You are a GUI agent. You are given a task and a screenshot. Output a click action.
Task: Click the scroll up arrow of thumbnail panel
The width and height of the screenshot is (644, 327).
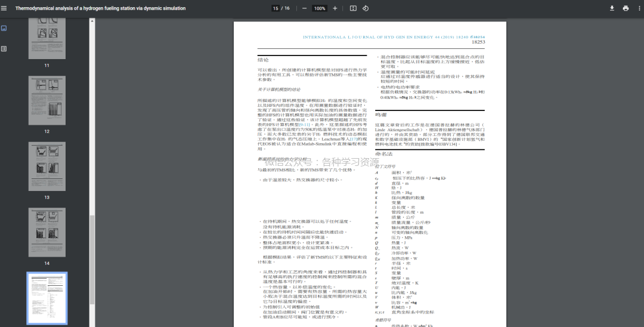[92, 20]
